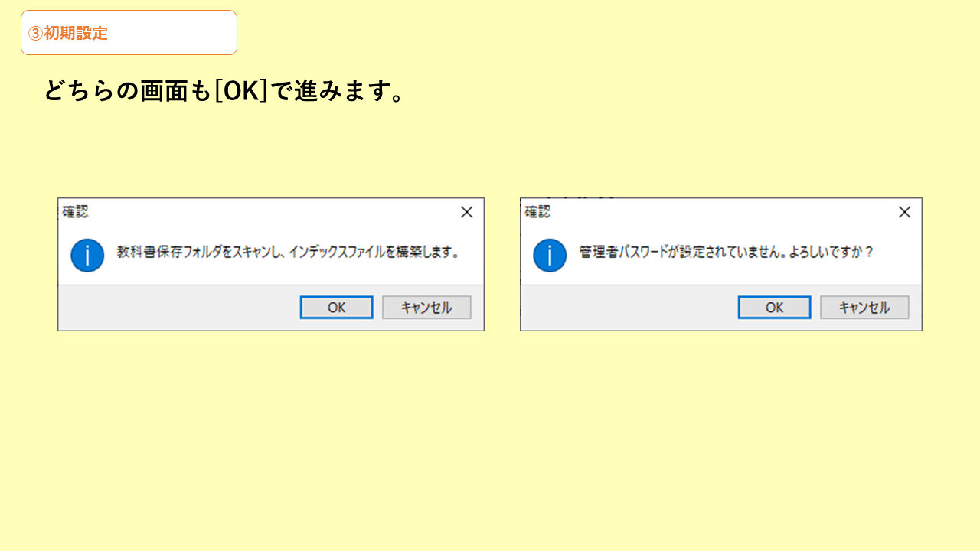This screenshot has width=980, height=551.
Task: Click the heading どちらの画面も[OK]で進みます。
Action: pos(224,91)
